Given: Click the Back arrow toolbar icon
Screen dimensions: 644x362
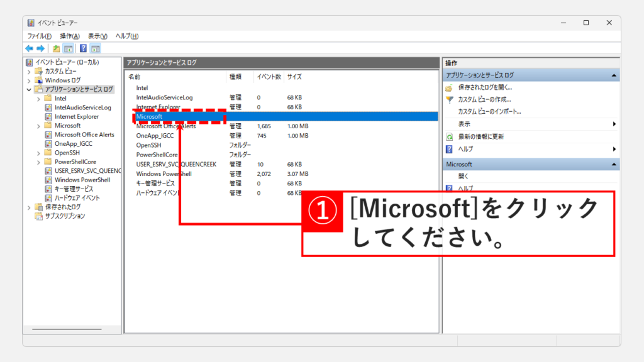Looking at the screenshot, I should click(29, 48).
